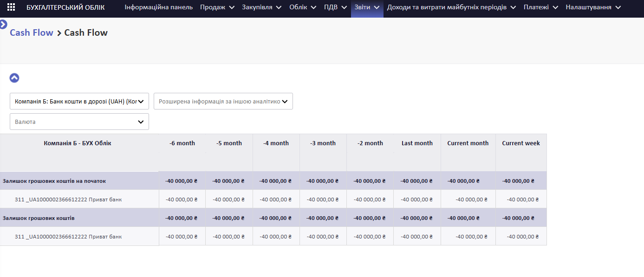
Task: Open Доходи та витрати майбутніх періодів menu
Action: coord(452,7)
